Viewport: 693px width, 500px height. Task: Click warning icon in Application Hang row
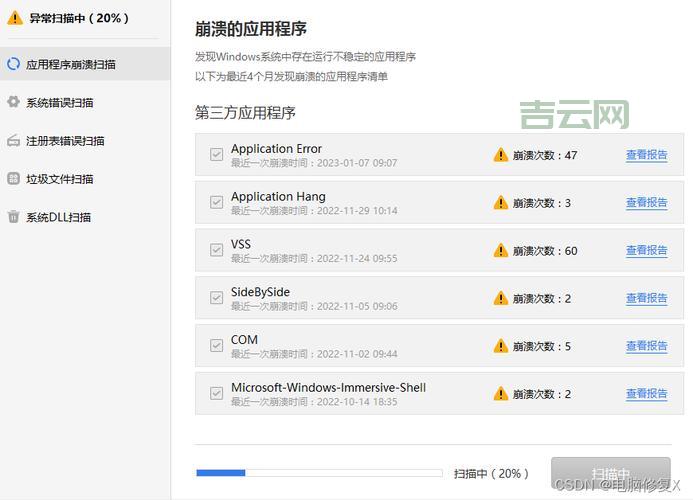pos(500,202)
